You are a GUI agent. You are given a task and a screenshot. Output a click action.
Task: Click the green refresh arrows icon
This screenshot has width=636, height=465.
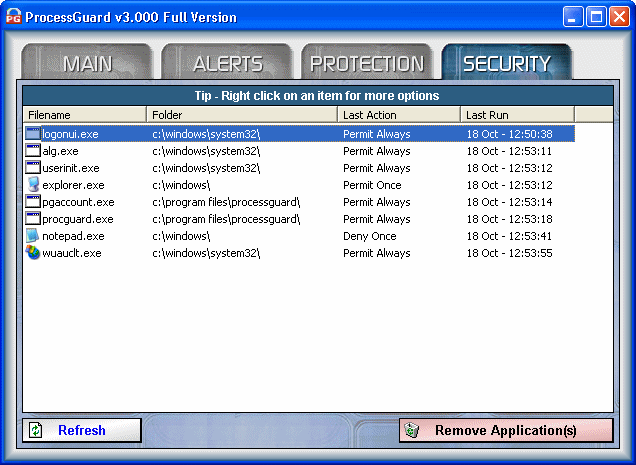point(36,430)
